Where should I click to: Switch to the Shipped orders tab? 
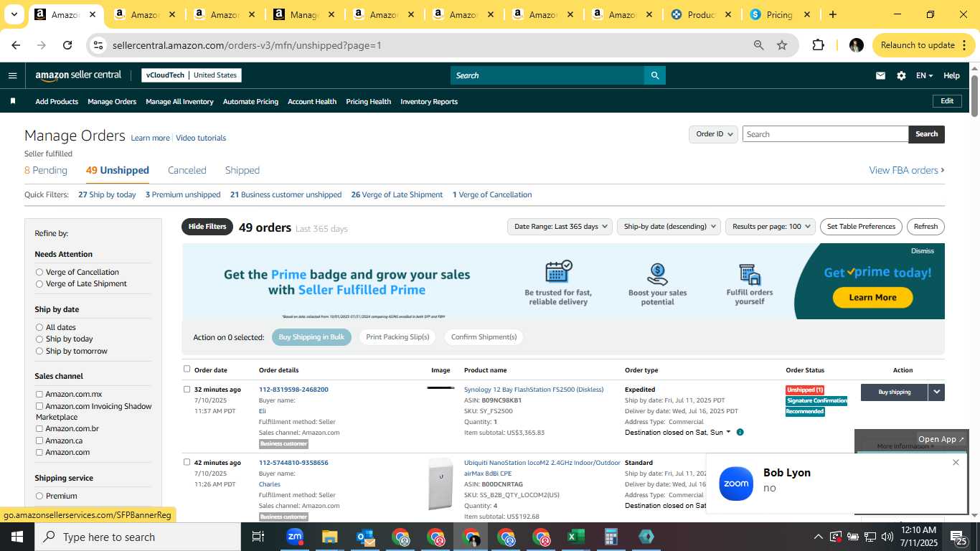pyautogui.click(x=242, y=170)
